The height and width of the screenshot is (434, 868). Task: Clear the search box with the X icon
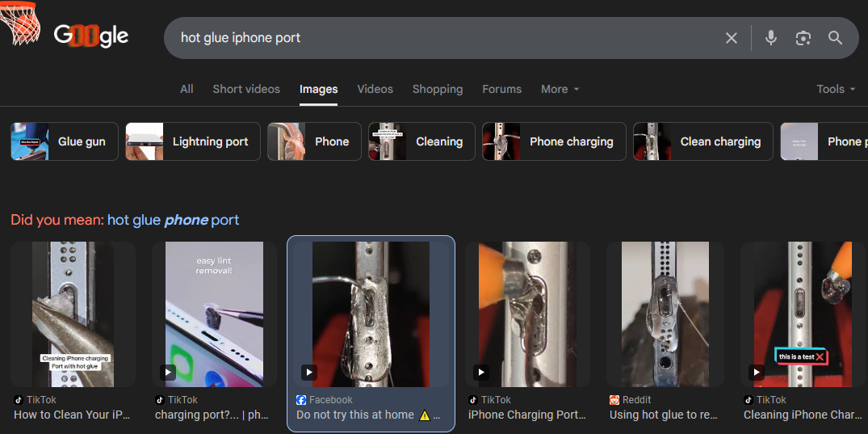tap(732, 38)
